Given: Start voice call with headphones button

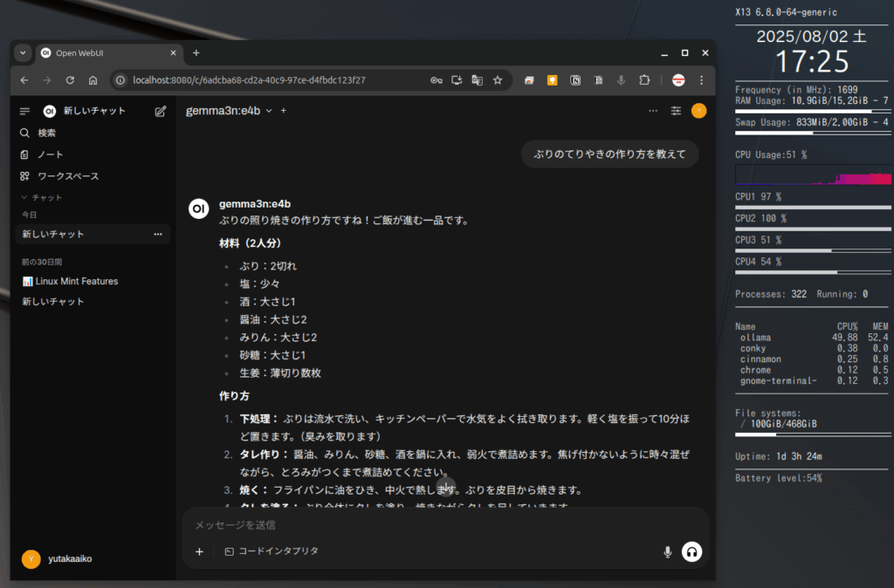Looking at the screenshot, I should pos(691,551).
